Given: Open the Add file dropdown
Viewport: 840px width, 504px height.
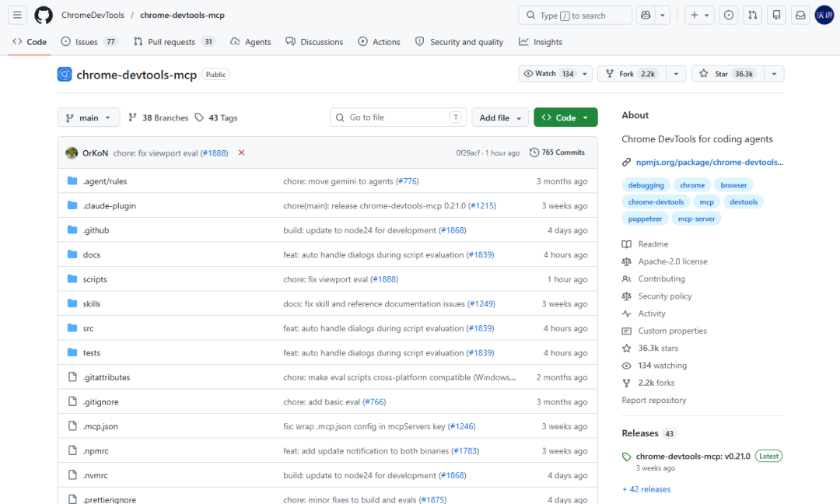Looking at the screenshot, I should (x=500, y=117).
